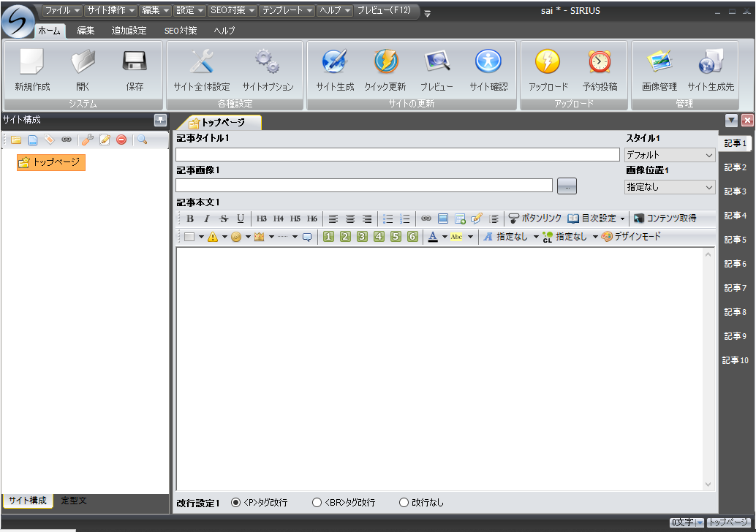Apply strikethrough in editor toolbar

224,218
